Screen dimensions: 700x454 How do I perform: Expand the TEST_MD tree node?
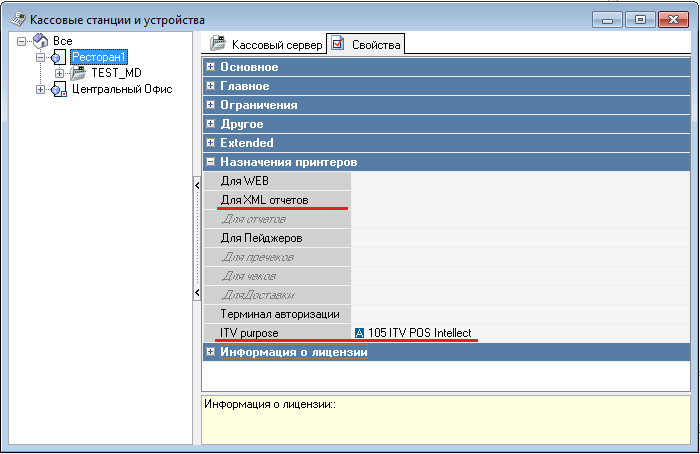point(60,73)
